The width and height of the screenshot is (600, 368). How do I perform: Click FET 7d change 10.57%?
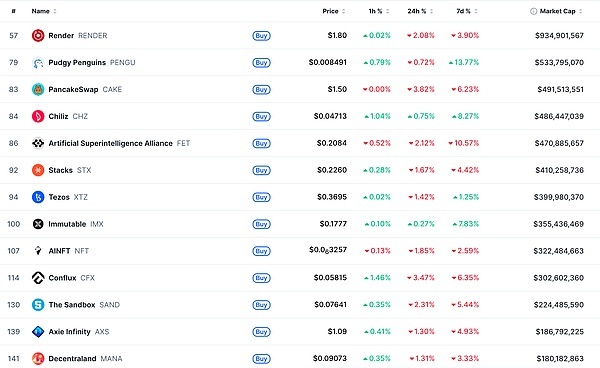pos(464,143)
